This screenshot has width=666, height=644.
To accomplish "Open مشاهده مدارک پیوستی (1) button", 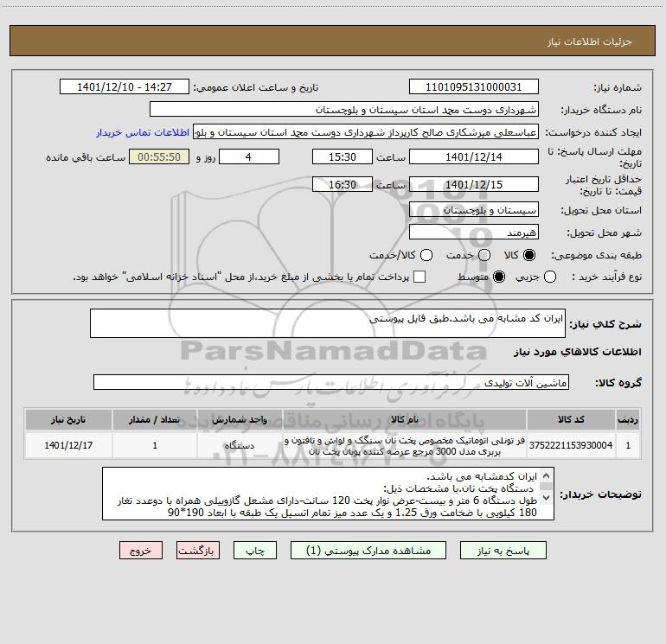I will 368,551.
